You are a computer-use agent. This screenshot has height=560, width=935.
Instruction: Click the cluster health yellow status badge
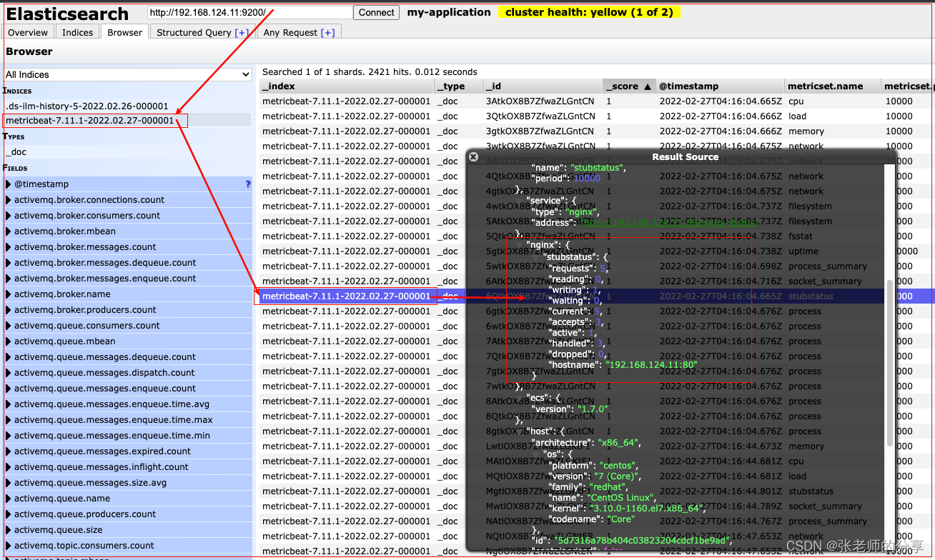coord(589,12)
